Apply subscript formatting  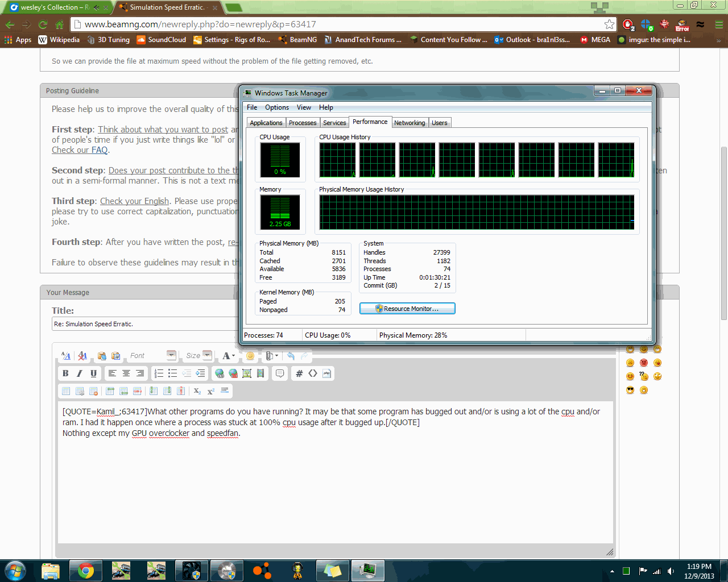click(197, 391)
